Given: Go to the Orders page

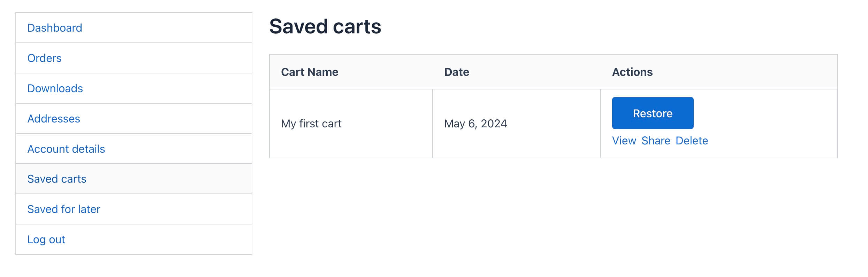Looking at the screenshot, I should (44, 58).
